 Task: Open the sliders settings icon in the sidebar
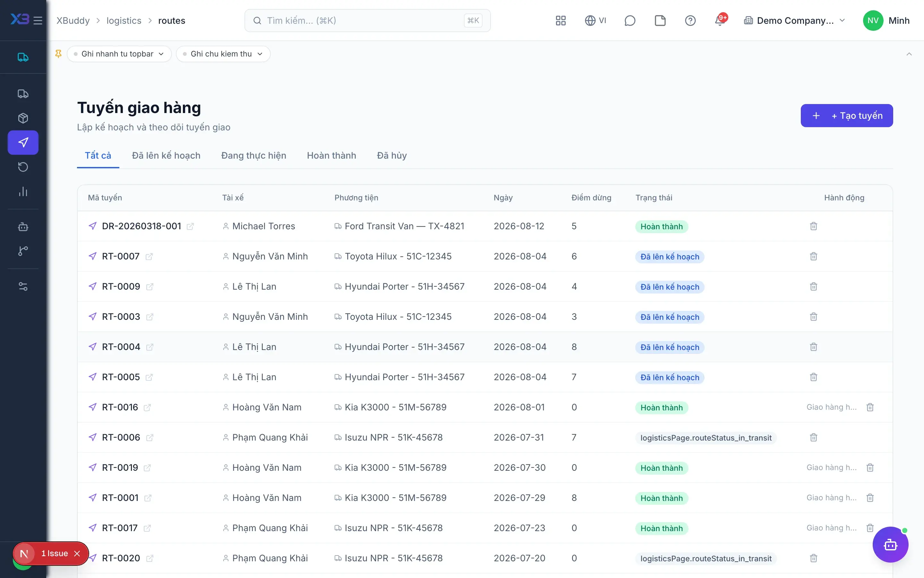coord(23,286)
